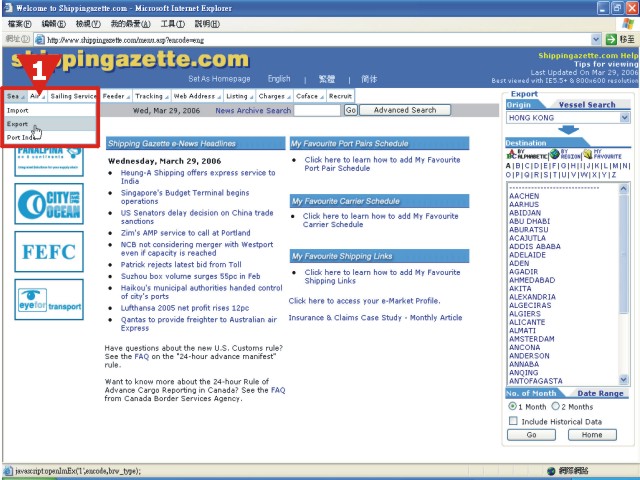640x480 pixels.
Task: Switch language to English link
Action: [279, 79]
